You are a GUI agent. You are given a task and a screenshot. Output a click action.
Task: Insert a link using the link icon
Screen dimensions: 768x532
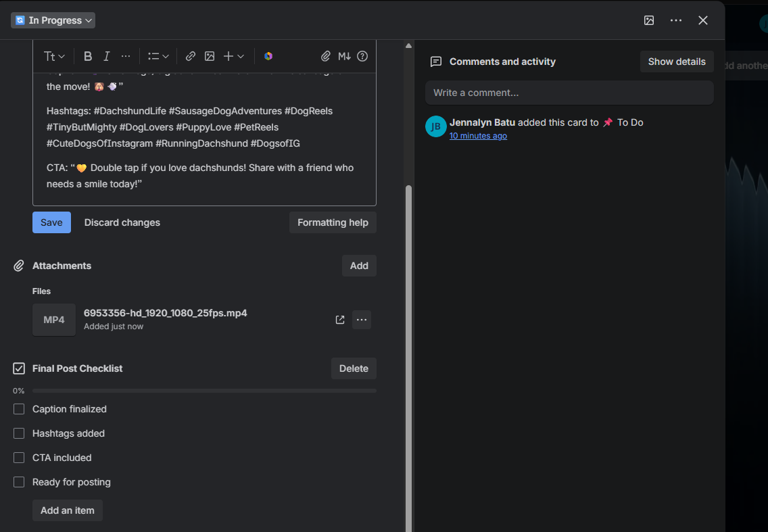point(191,56)
